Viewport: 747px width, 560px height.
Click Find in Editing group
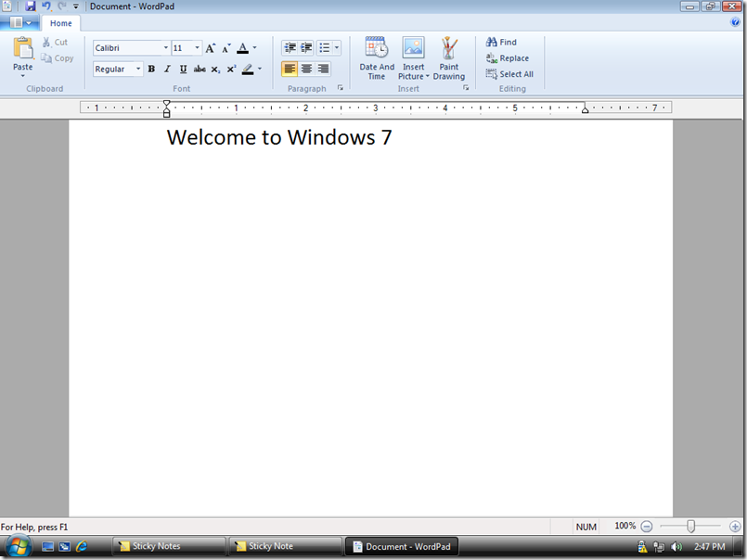click(x=501, y=43)
